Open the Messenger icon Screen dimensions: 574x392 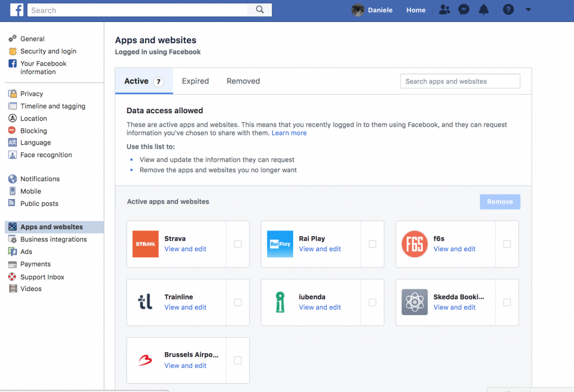[x=464, y=10]
